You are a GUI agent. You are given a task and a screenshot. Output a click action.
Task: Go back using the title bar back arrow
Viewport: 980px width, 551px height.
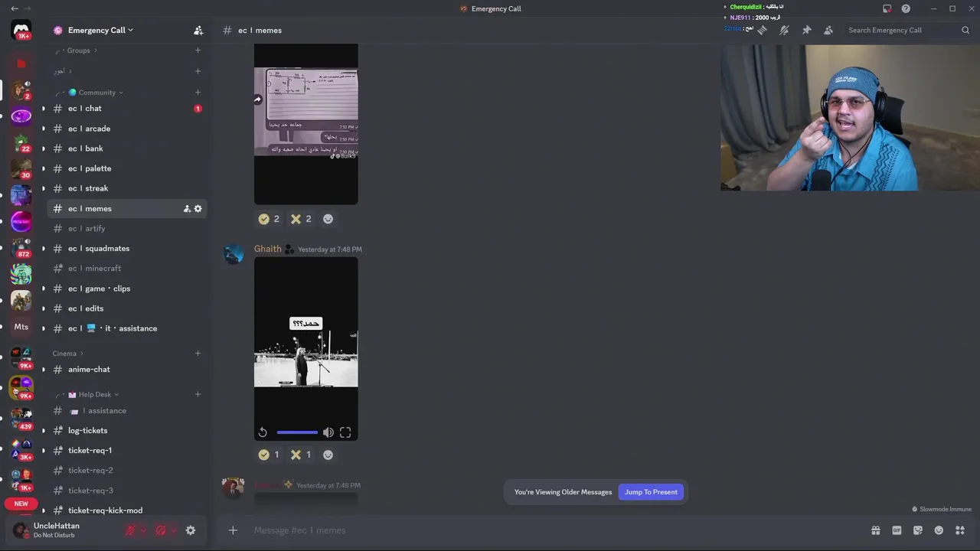click(x=15, y=8)
